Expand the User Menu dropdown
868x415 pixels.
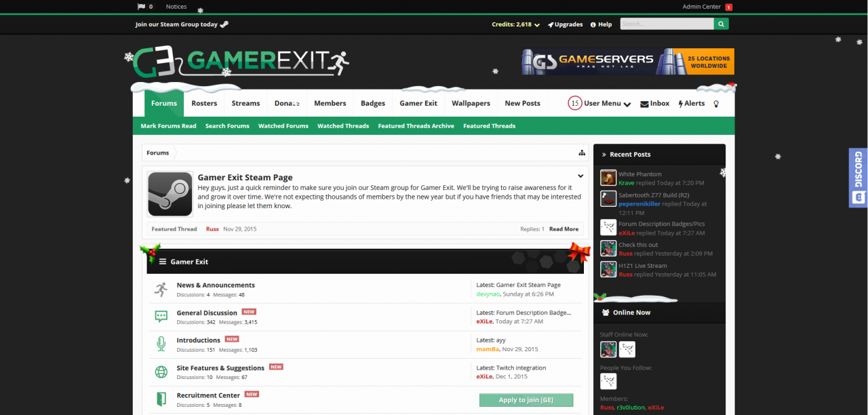pyautogui.click(x=607, y=104)
